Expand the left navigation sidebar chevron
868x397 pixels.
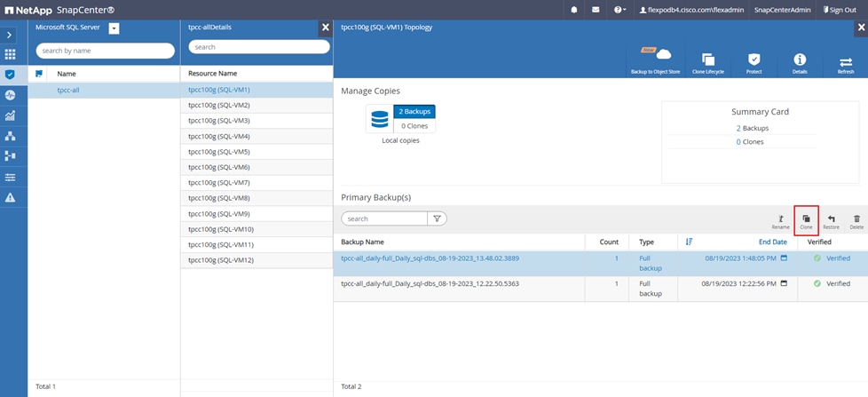click(x=10, y=35)
